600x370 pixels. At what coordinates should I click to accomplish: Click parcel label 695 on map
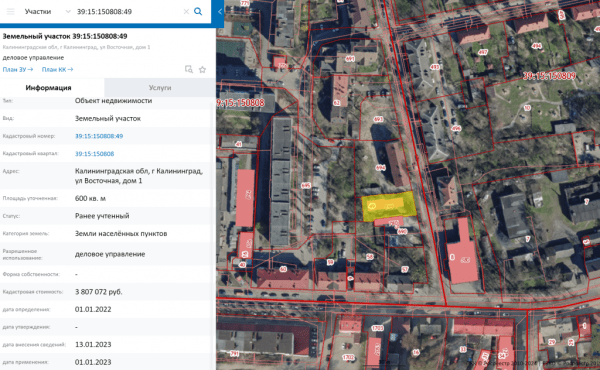[306, 185]
